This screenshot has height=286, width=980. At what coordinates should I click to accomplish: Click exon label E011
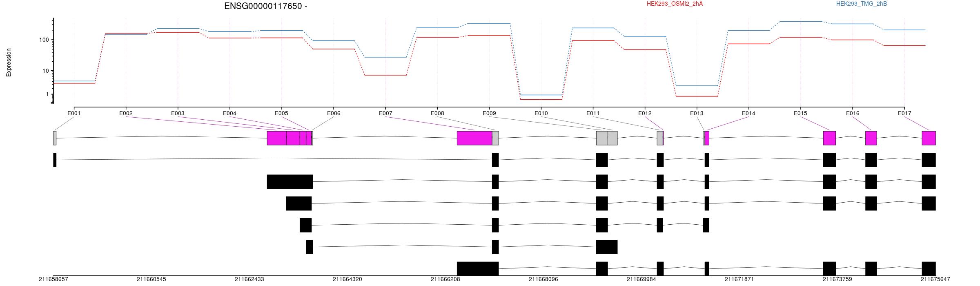click(593, 113)
